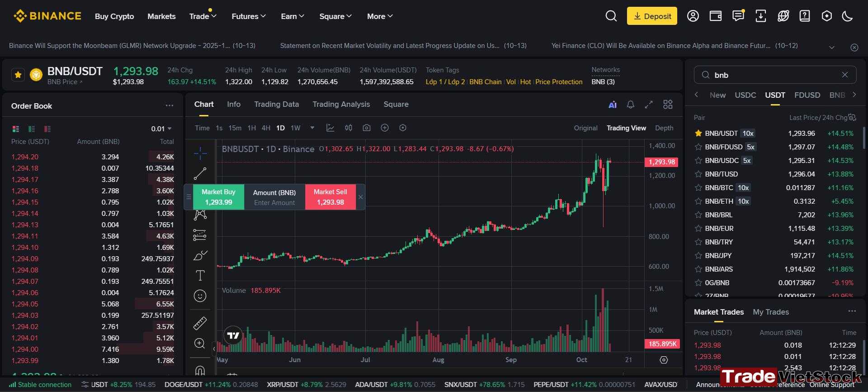Toggle favorite star for BNB/ETH pair
Screen dimensions: 868x392
pyautogui.click(x=698, y=201)
